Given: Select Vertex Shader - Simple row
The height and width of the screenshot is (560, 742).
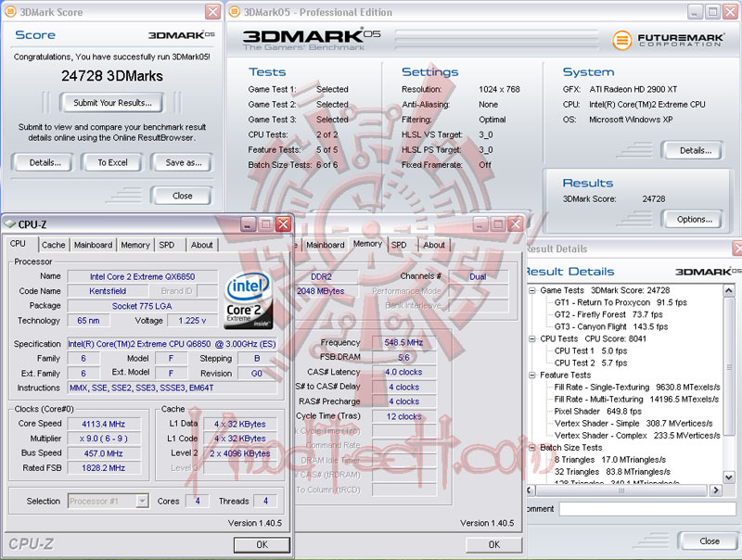Looking at the screenshot, I should point(633,424).
